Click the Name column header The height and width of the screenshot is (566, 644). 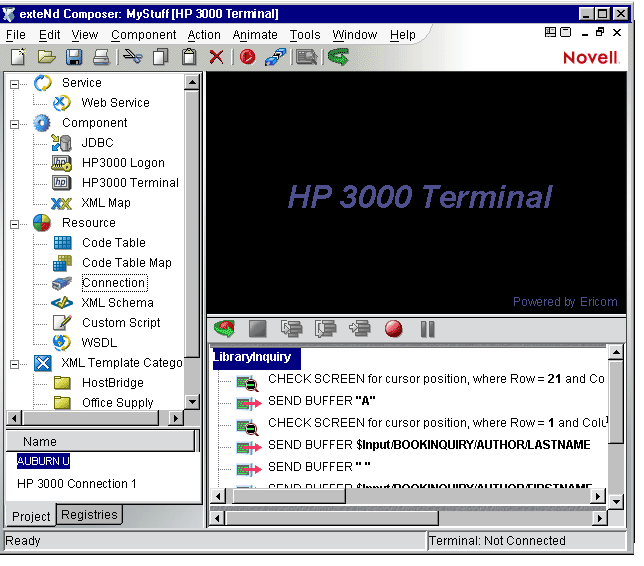(x=101, y=442)
